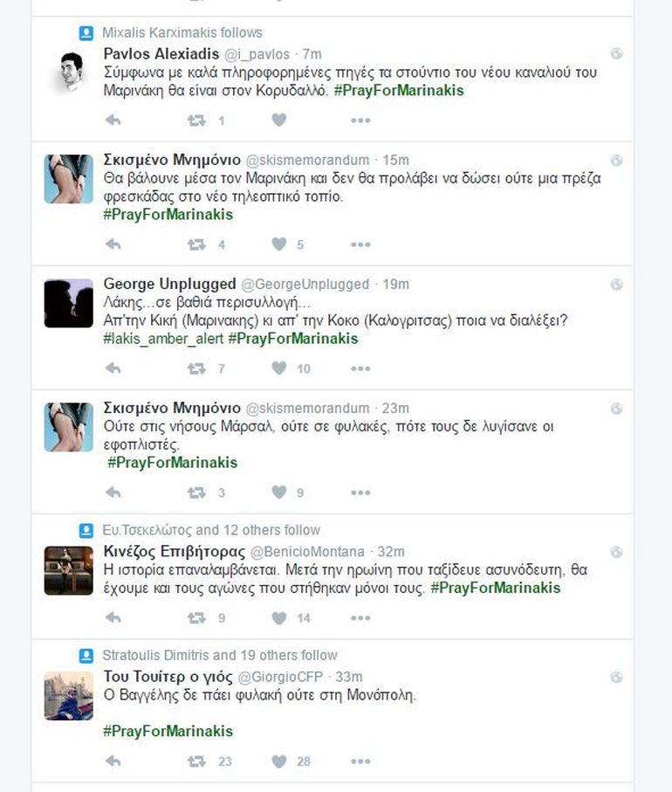
Task: Reply to Pavlos Alexiadis tweet
Action: tap(113, 121)
